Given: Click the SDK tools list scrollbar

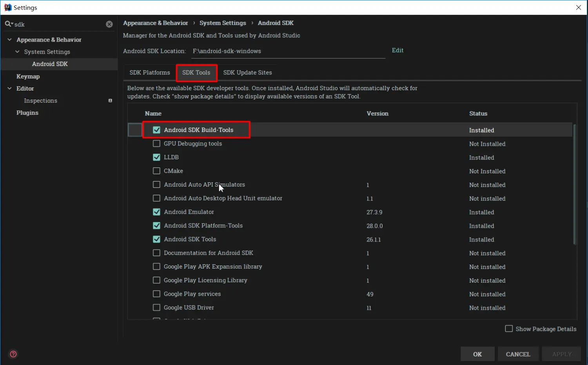Looking at the screenshot, I should coord(575,184).
